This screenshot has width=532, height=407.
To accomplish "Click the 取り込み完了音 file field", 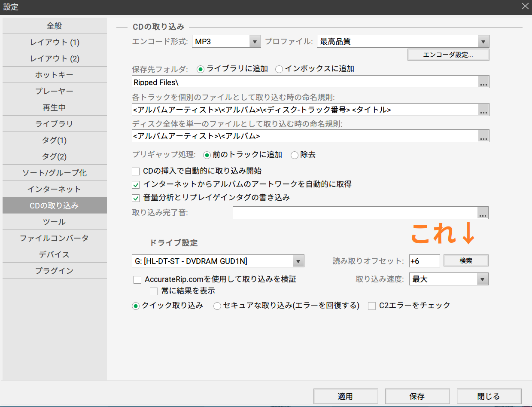I will 355,213.
